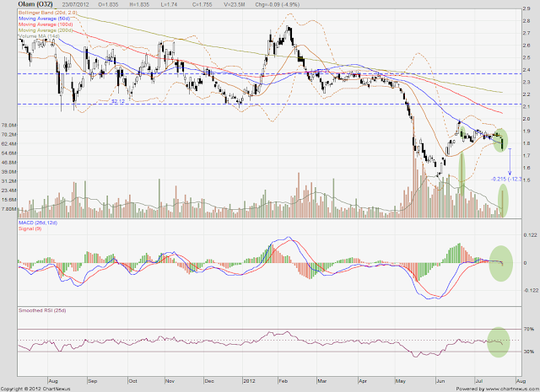The height and width of the screenshot is (392, 540).
Task: Click the Mar month label on time axis
Action: tap(322, 381)
